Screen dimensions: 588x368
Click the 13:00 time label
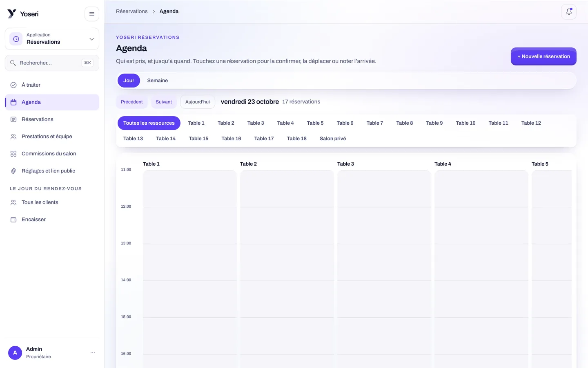click(126, 243)
